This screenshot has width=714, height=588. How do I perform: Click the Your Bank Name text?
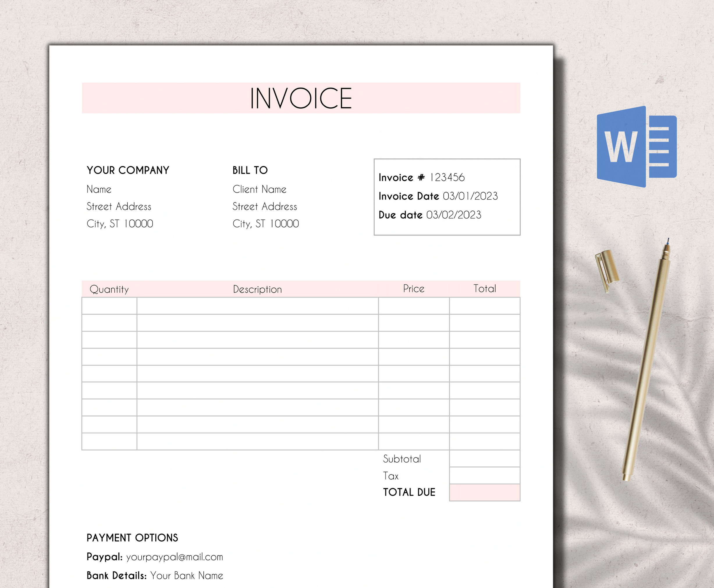186,575
